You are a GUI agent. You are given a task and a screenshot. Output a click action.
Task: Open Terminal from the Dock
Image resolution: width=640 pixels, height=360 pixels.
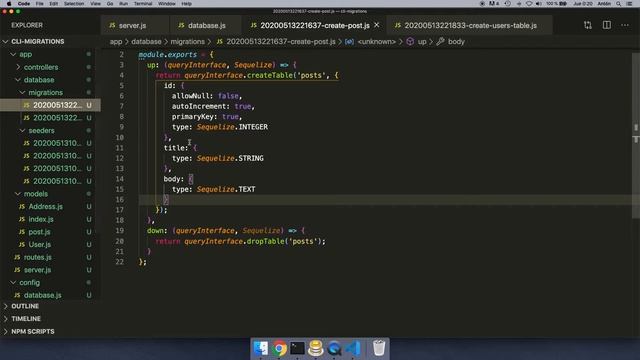point(298,348)
